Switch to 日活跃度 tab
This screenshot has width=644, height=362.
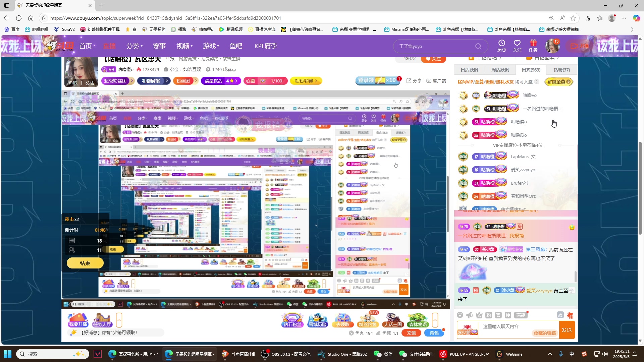pyautogui.click(x=469, y=70)
